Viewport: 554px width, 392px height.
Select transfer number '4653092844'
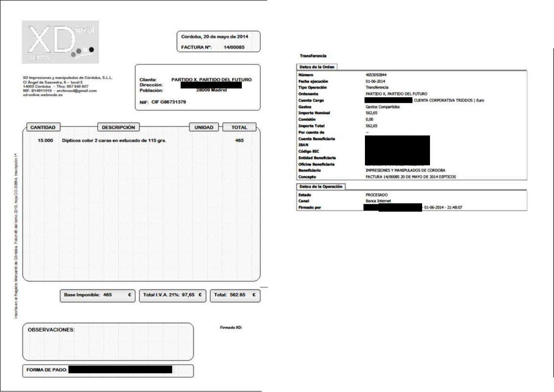pos(376,75)
